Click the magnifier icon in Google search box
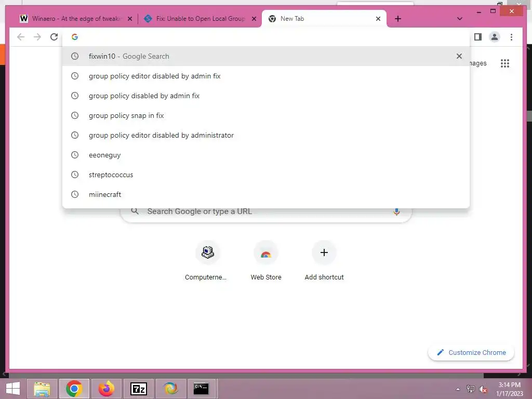The image size is (532, 399). 135,211
